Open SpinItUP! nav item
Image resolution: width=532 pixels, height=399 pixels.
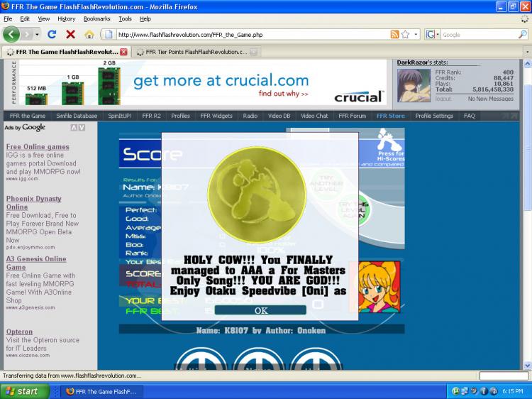pos(120,116)
